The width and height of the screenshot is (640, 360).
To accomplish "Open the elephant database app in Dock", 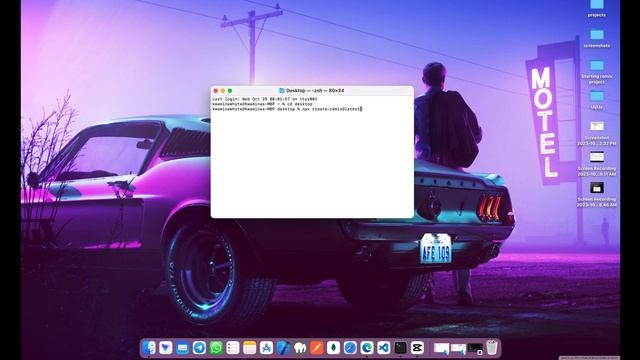I will click(300, 348).
